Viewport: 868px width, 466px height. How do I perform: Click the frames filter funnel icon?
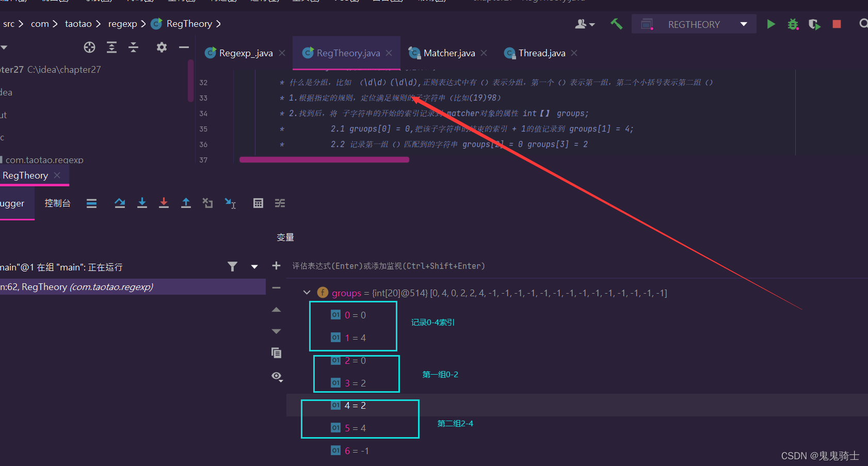(x=233, y=266)
